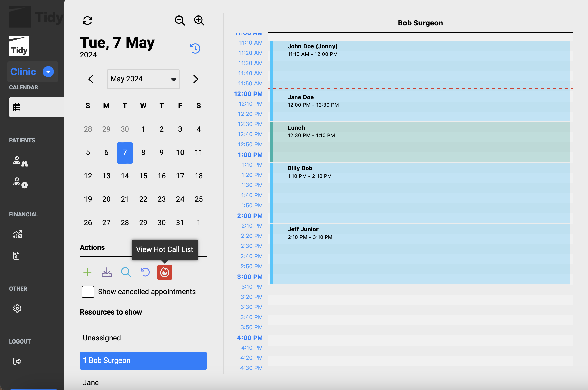The height and width of the screenshot is (390, 588).
Task: Open the hot call list flame icon
Action: pos(164,272)
